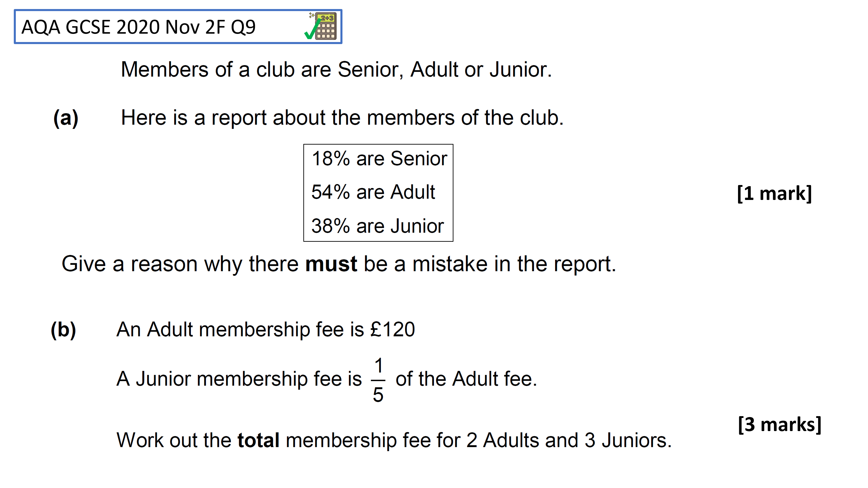Click the one-fifth fraction
The width and height of the screenshot is (868, 488).
point(378,380)
